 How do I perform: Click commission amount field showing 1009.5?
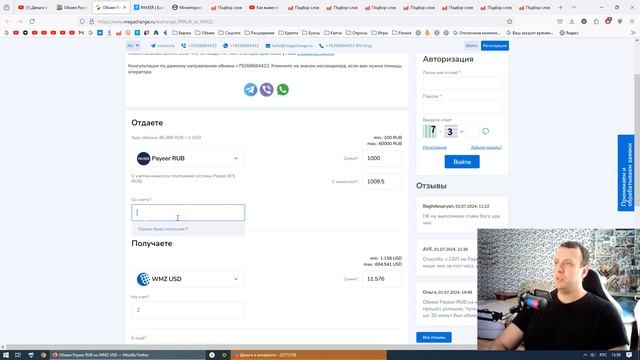pyautogui.click(x=382, y=182)
